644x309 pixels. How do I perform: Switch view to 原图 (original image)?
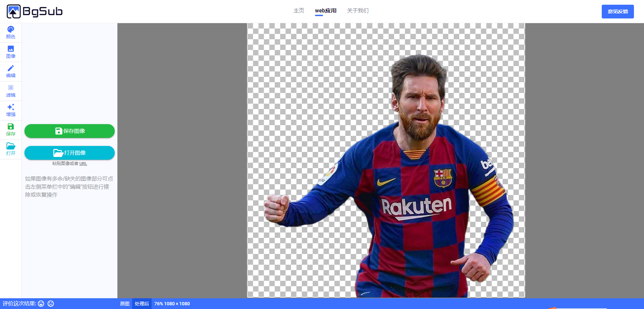125,304
